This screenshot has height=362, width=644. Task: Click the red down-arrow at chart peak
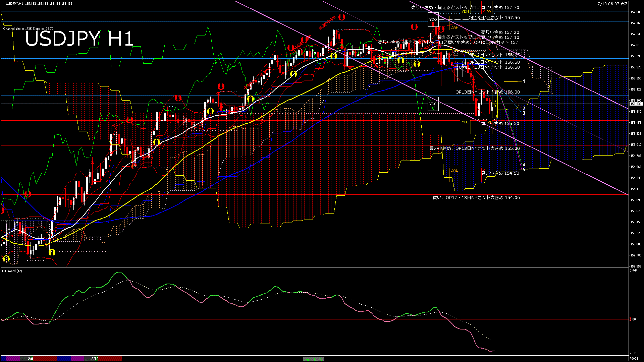342,17
